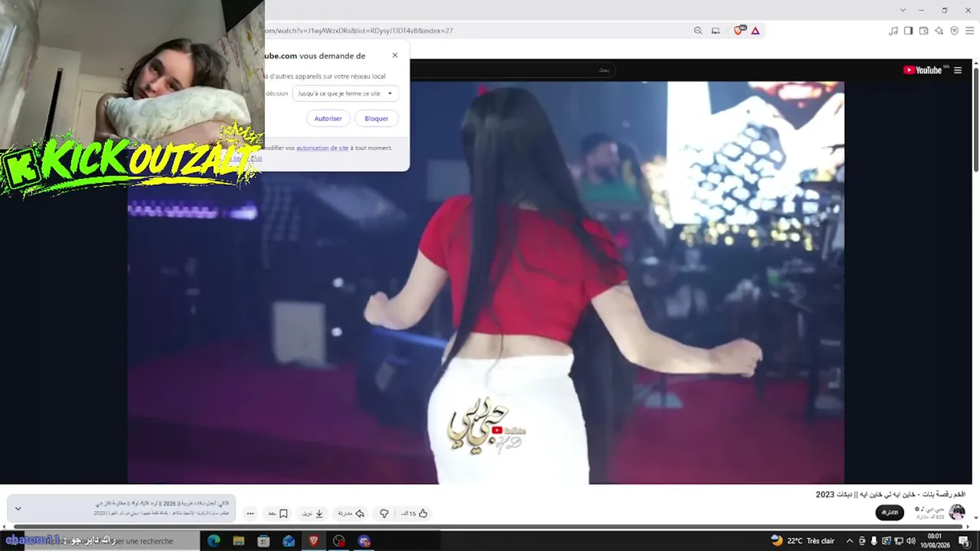Click Bloquer in the permission popup
This screenshot has width=980, height=551.
click(376, 119)
